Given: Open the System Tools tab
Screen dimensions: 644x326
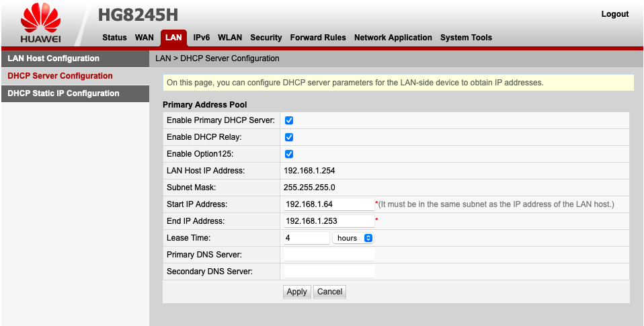Looking at the screenshot, I should [x=466, y=38].
